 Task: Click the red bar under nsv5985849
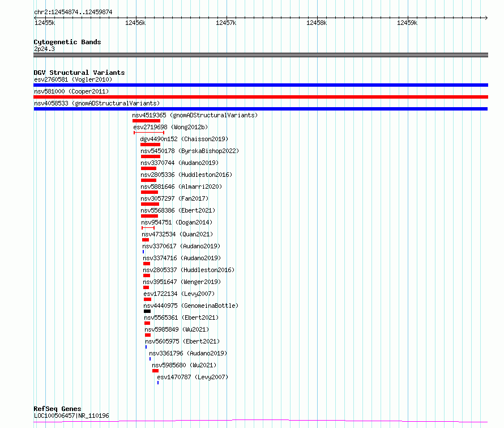coord(148,335)
